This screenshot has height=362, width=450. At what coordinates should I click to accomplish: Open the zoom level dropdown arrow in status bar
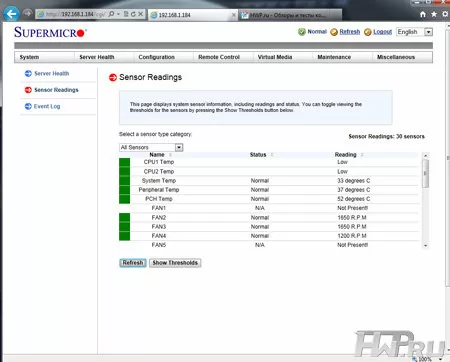pos(441,359)
